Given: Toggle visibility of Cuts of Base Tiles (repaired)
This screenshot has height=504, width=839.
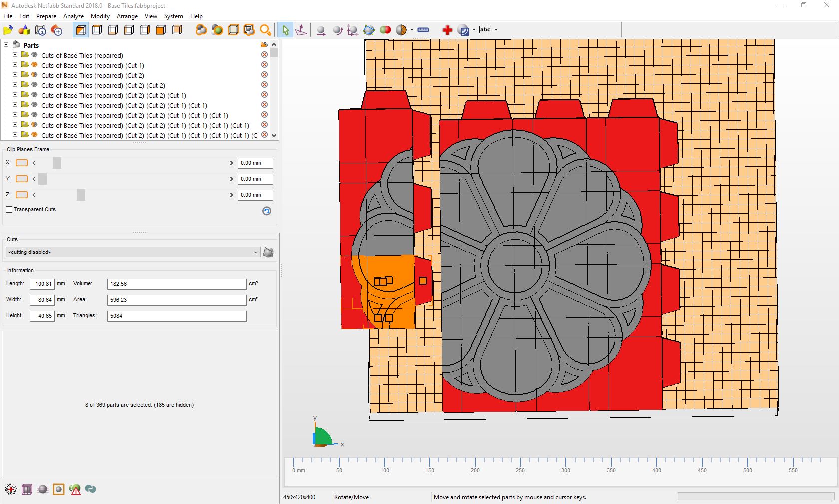Looking at the screenshot, I should point(34,55).
